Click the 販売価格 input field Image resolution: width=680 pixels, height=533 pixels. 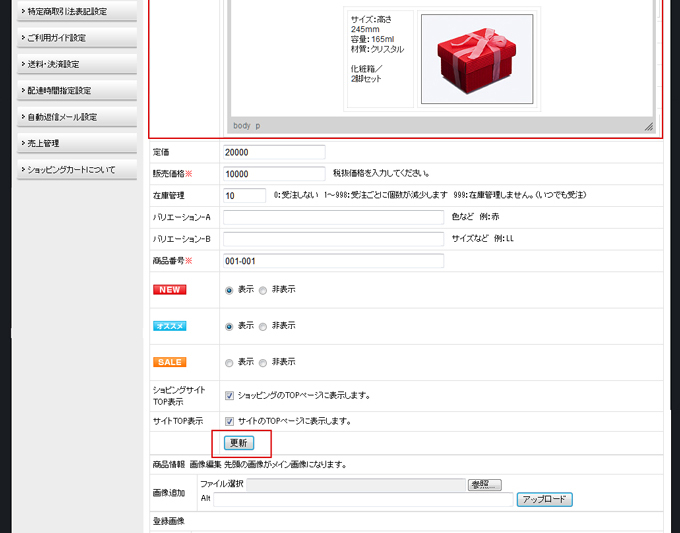[x=274, y=173]
